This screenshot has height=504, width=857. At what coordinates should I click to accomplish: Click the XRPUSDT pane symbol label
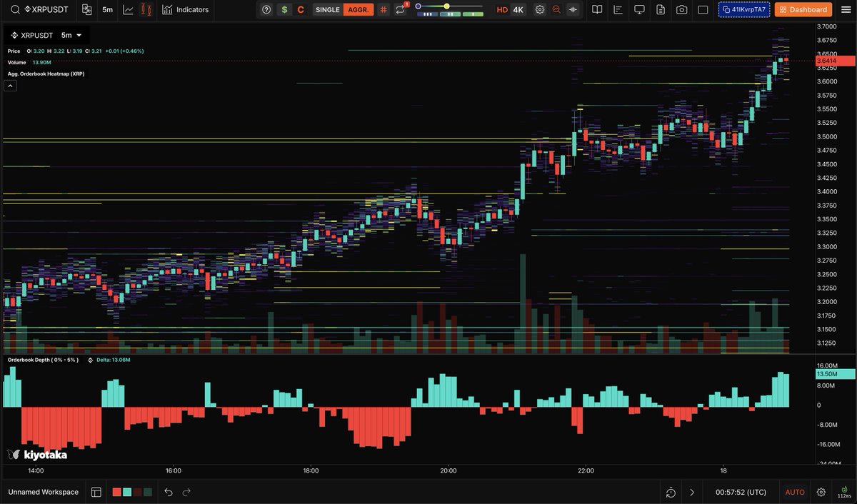tap(36, 35)
